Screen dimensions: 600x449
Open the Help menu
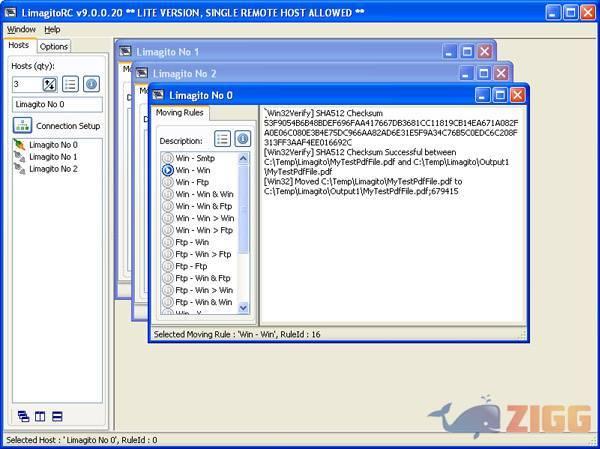coord(52,30)
